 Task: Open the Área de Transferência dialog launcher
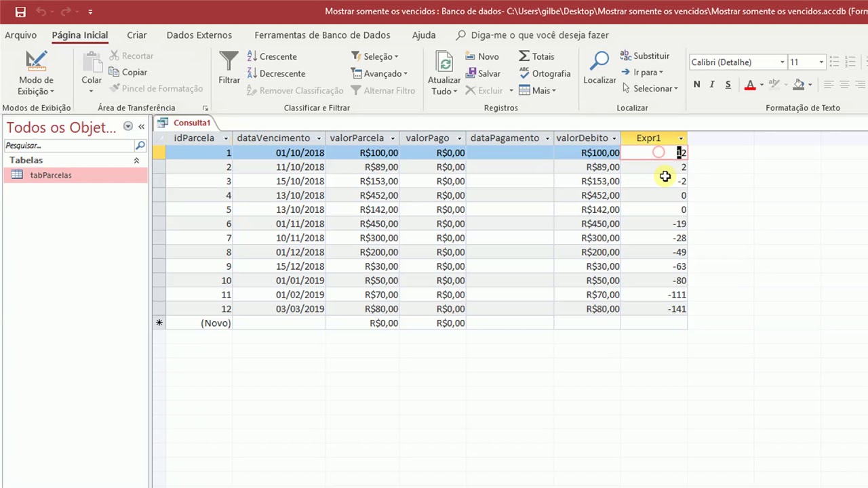tap(205, 108)
